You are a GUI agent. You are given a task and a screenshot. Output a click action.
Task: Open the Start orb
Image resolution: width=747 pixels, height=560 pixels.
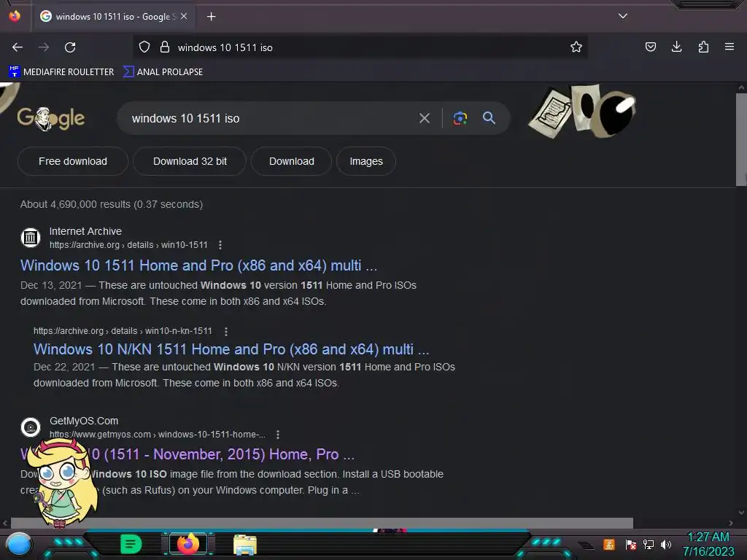coord(19,544)
